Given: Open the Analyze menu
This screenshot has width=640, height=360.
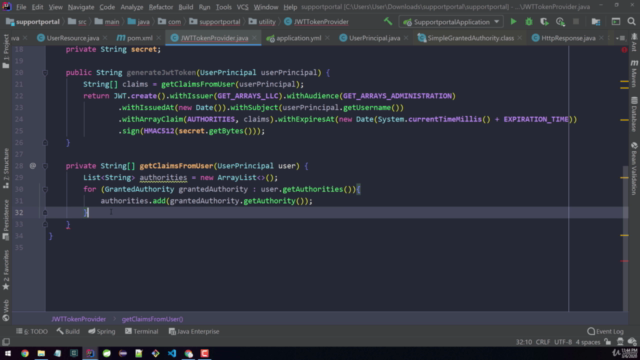Looking at the screenshot, I should point(131,7).
